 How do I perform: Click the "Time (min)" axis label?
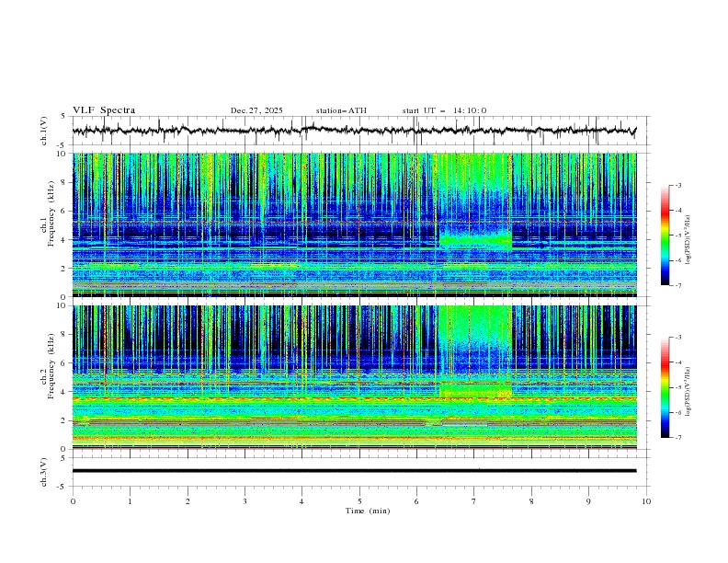coord(368,511)
